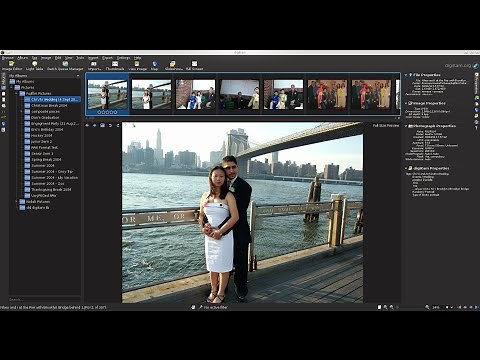Launch the Batch Queue Manager
The width and height of the screenshot is (480, 360).
(65, 66)
